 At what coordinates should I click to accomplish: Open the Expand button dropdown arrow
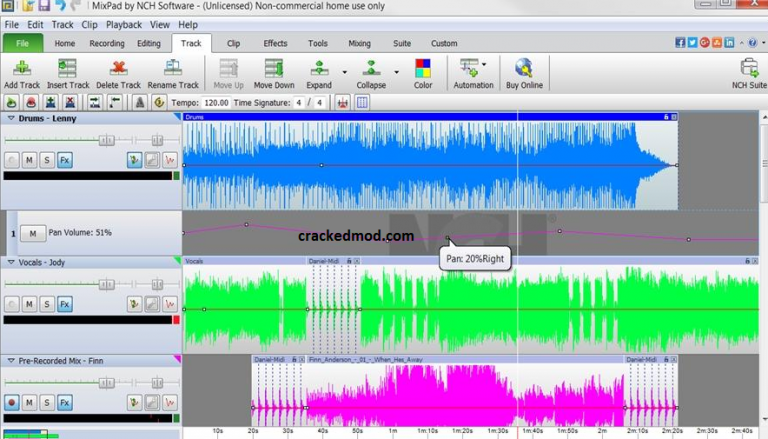[x=344, y=73]
